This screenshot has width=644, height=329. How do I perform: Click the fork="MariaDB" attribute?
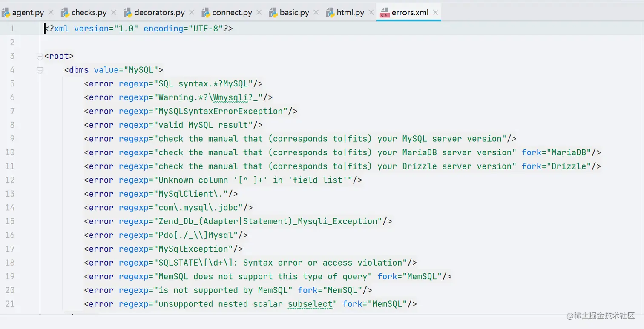[x=557, y=152]
